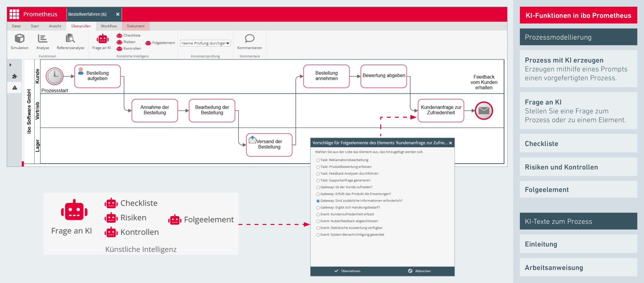Viewport: 644px width, 283px height.
Task: Select Folgeelement in the ribbon AI group
Action: point(160,43)
